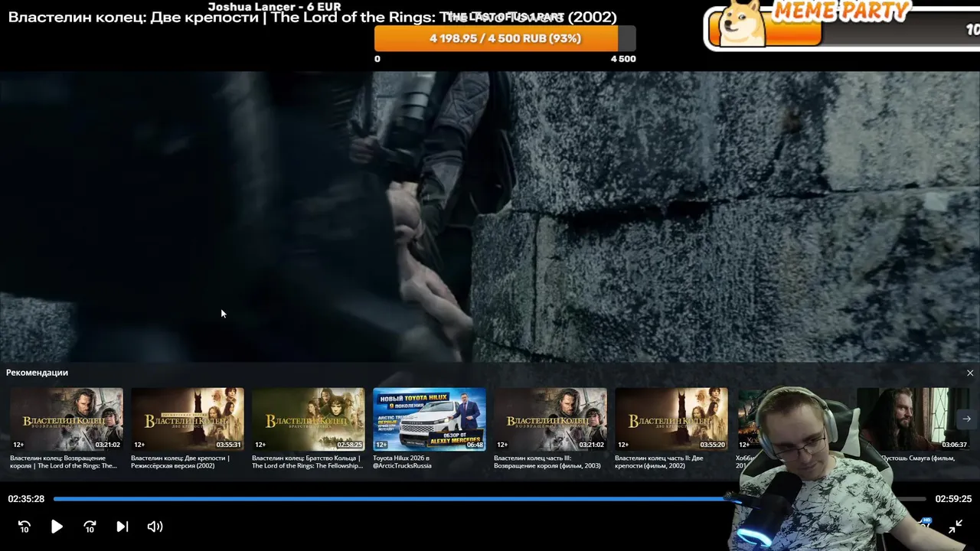980x551 pixels.
Task: Mute the audio via speaker icon
Action: (155, 527)
